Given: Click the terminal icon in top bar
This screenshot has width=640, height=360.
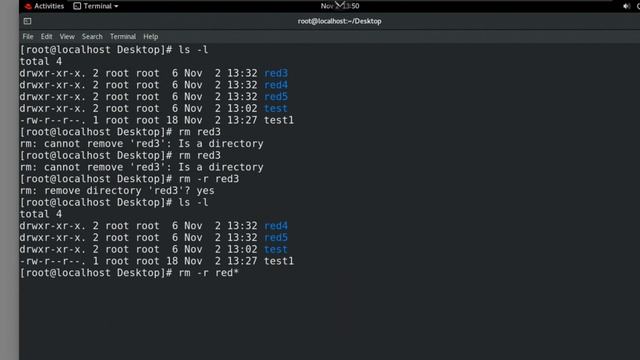Looking at the screenshot, I should point(77,6).
